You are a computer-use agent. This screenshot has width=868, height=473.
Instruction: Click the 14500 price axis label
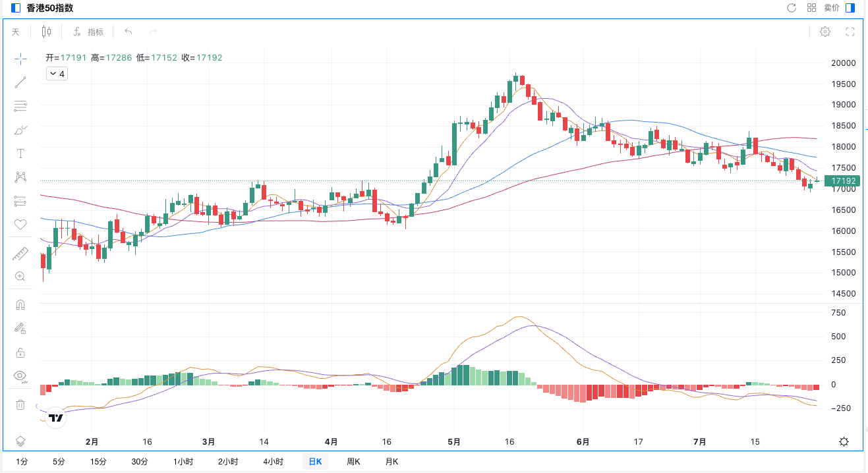[844, 294]
